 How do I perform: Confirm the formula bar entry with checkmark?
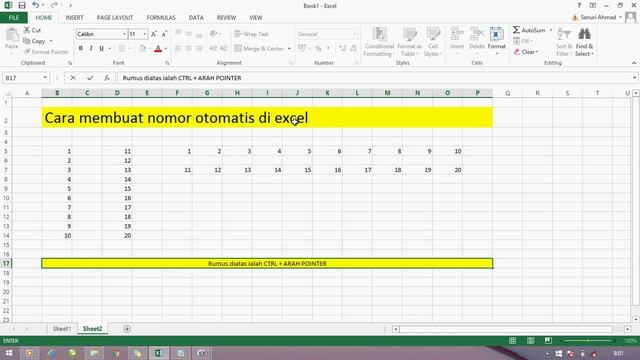[90, 78]
